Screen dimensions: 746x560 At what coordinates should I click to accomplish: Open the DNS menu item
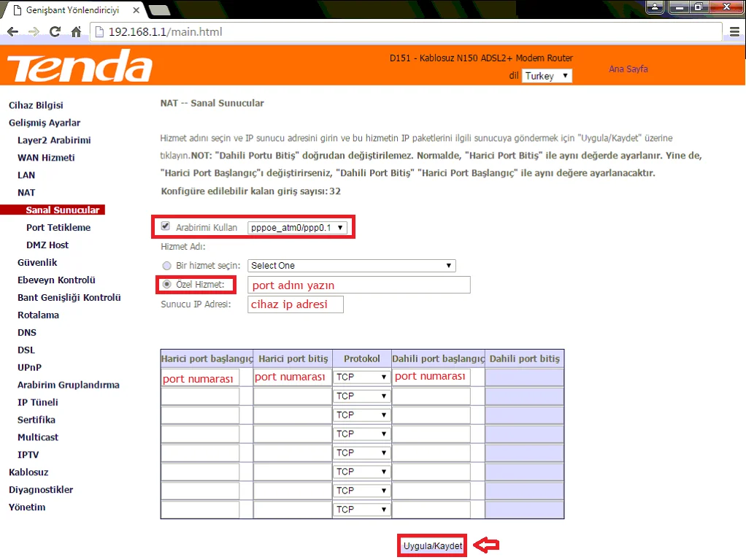(x=26, y=333)
